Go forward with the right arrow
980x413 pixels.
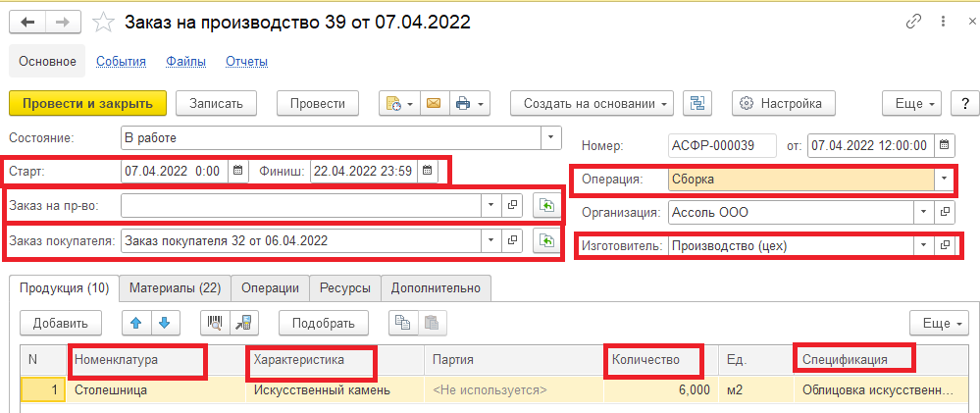pyautogui.click(x=63, y=23)
